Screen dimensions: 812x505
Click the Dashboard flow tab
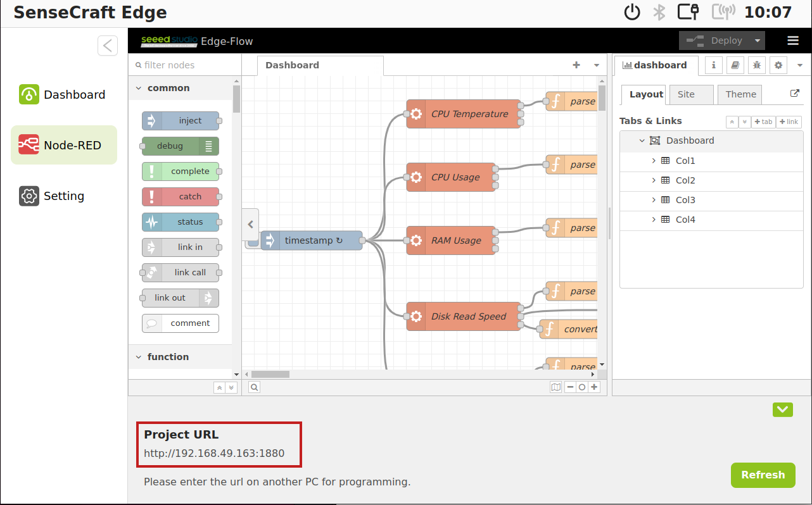coord(320,65)
